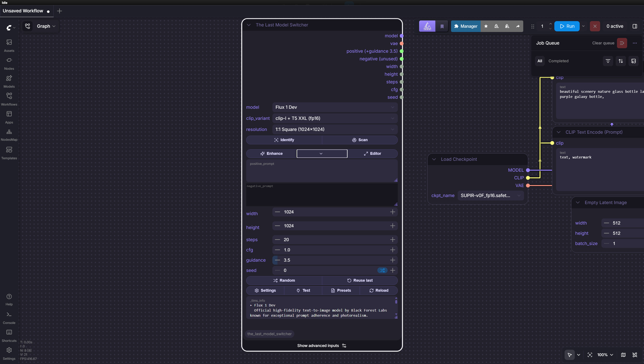644x364 pixels.
Task: Switch job queue to Completed tab
Action: [558, 61]
